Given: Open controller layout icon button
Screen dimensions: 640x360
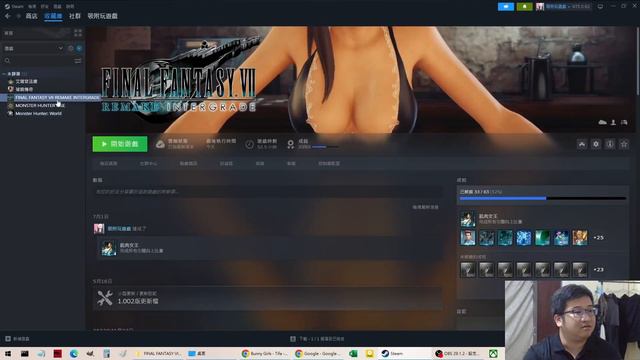Looking at the screenshot, I should (x=582, y=144).
